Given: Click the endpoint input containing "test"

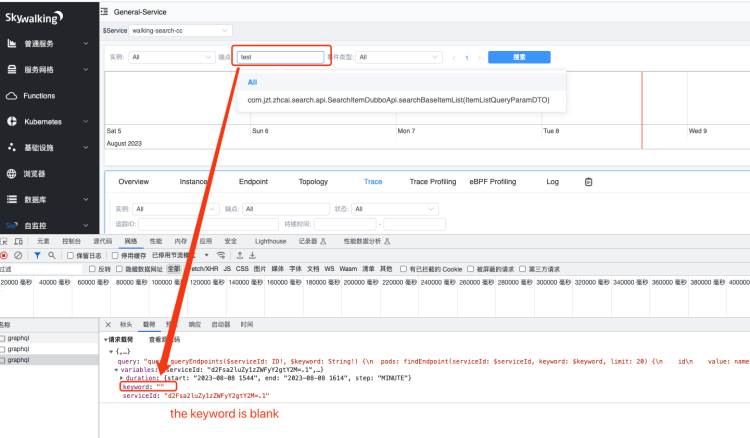Looking at the screenshot, I should coord(280,57).
